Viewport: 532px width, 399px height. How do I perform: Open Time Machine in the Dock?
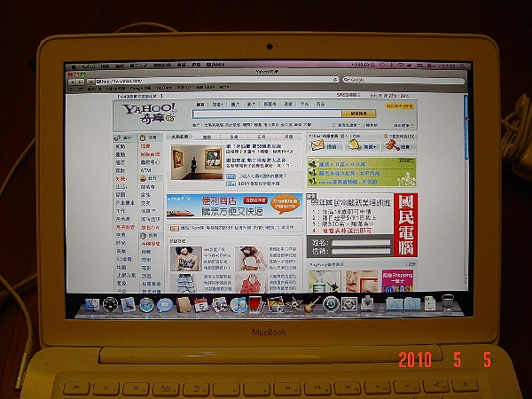tap(331, 303)
